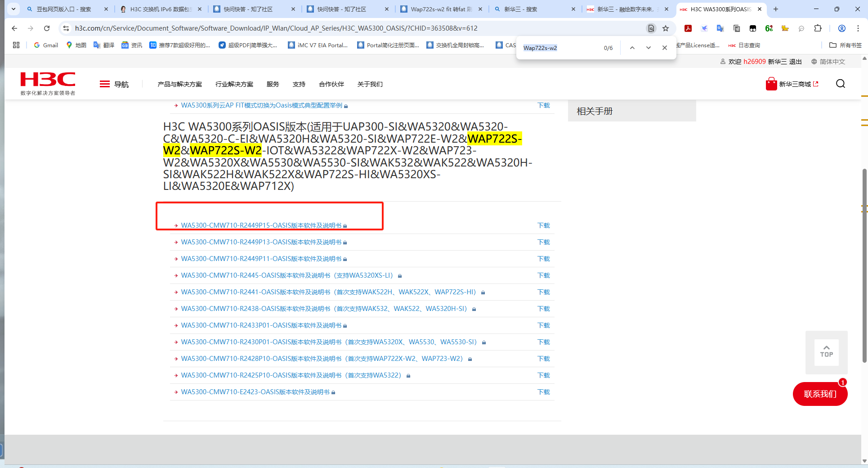Click 下载 for R2449P15 row

click(544, 225)
